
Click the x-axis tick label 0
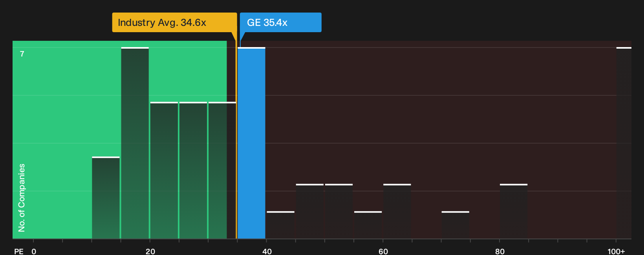pos(34,251)
